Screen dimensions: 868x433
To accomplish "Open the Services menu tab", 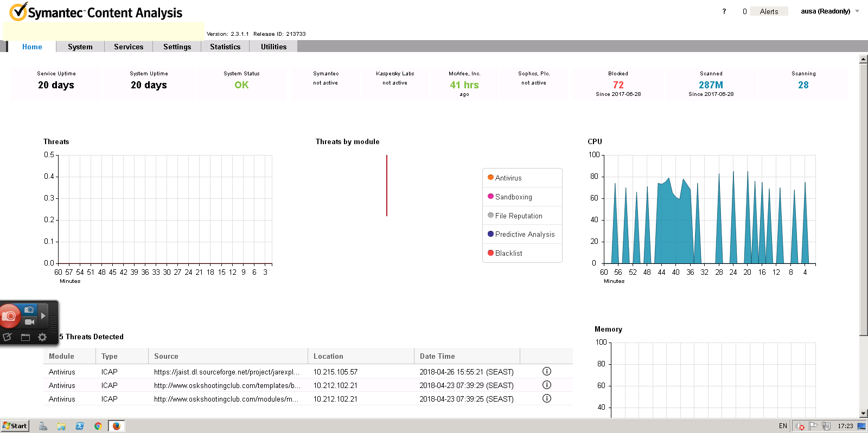I will click(x=129, y=47).
